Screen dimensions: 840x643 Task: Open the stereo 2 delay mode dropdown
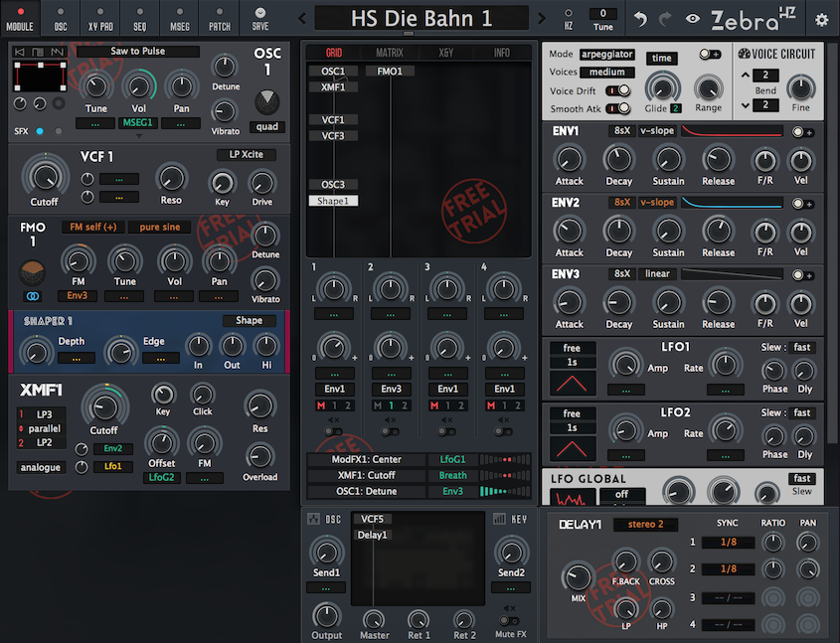coord(645,525)
